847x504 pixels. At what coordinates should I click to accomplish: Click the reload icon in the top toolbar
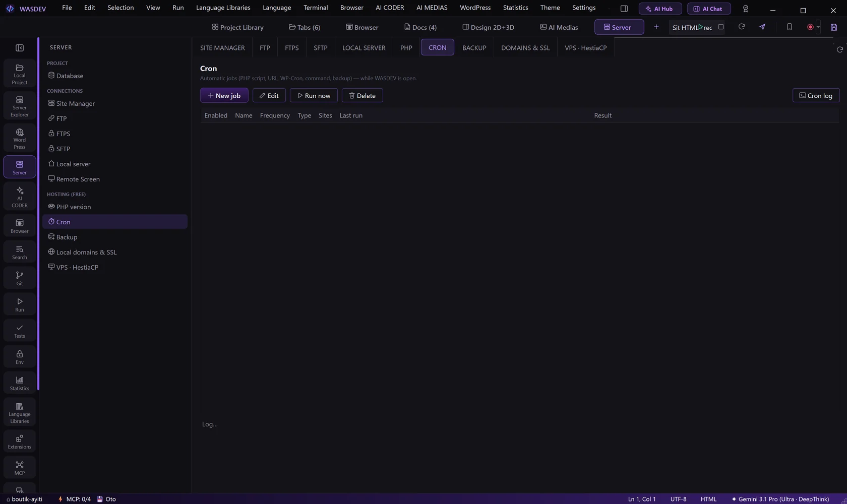[x=742, y=27]
